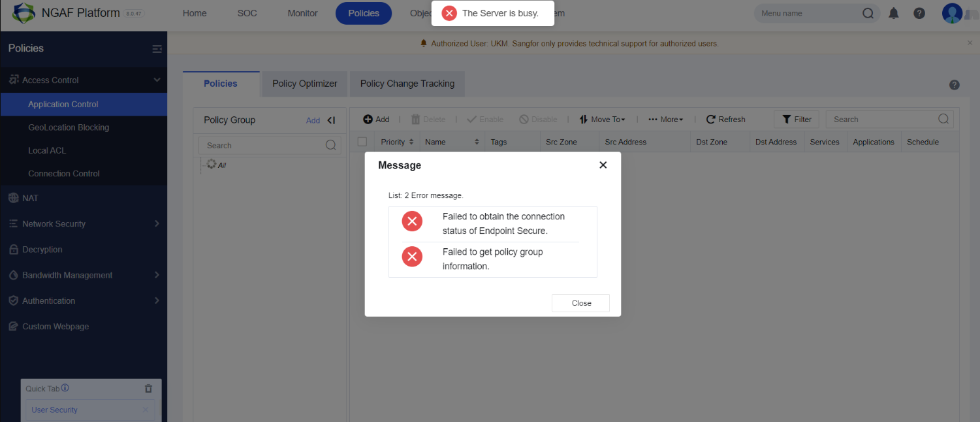Close the Message dialog with X icon
This screenshot has width=980, height=422.
tap(603, 165)
